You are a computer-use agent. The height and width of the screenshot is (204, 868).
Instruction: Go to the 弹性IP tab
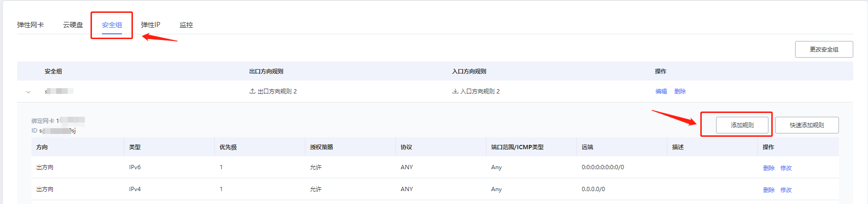click(151, 25)
